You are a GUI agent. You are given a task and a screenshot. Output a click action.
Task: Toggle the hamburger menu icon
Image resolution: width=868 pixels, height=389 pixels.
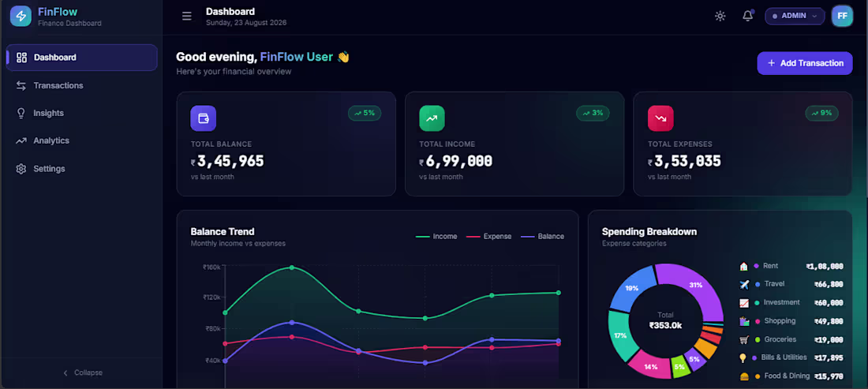[x=186, y=16]
